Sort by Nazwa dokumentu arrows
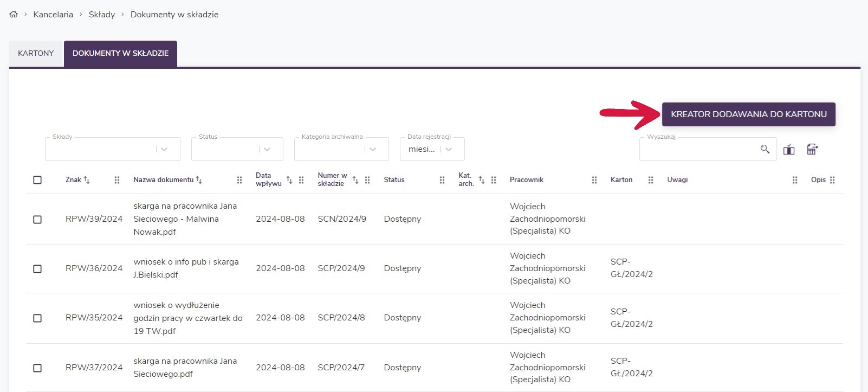Viewport: 868px width, 392px height. [199, 180]
